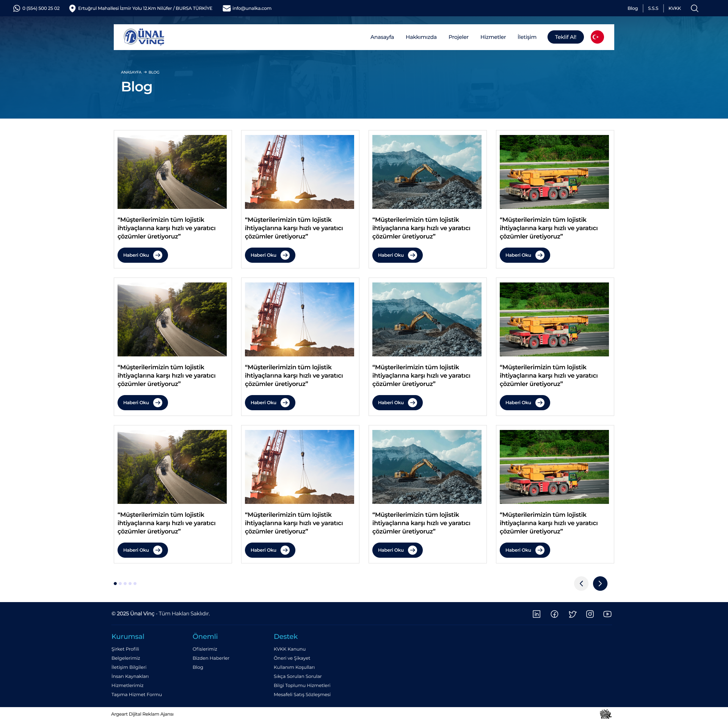Open the Twitter bird icon
728x720 pixels.
(572, 614)
